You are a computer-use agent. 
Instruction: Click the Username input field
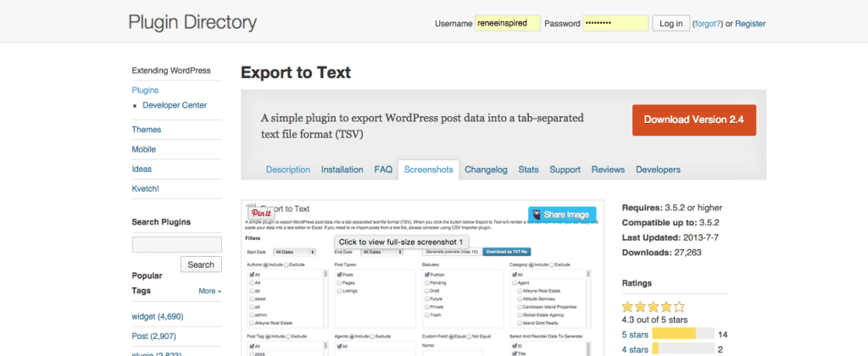[x=508, y=23]
